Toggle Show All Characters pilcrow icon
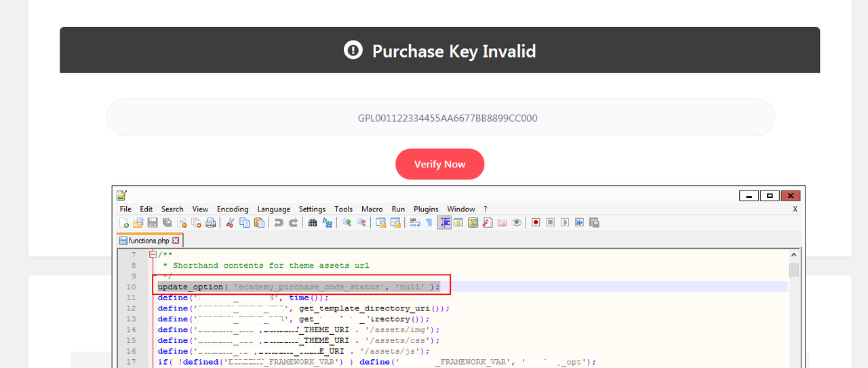This screenshot has height=368, width=868. pos(429,222)
